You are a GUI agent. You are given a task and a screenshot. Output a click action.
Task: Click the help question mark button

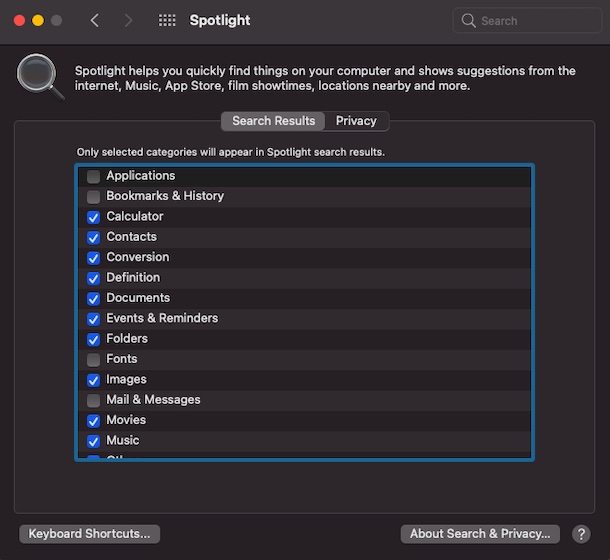(581, 534)
